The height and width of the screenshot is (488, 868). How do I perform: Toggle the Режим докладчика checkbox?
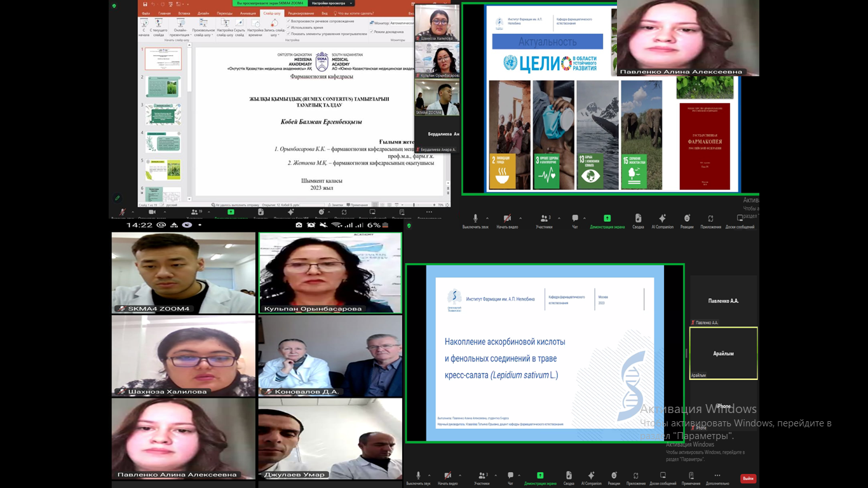click(371, 31)
